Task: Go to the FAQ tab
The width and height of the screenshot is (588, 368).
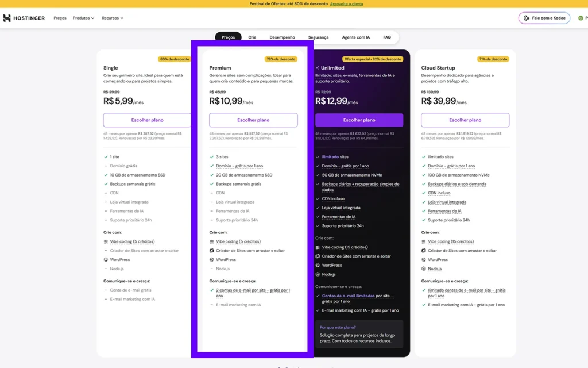Action: click(387, 37)
